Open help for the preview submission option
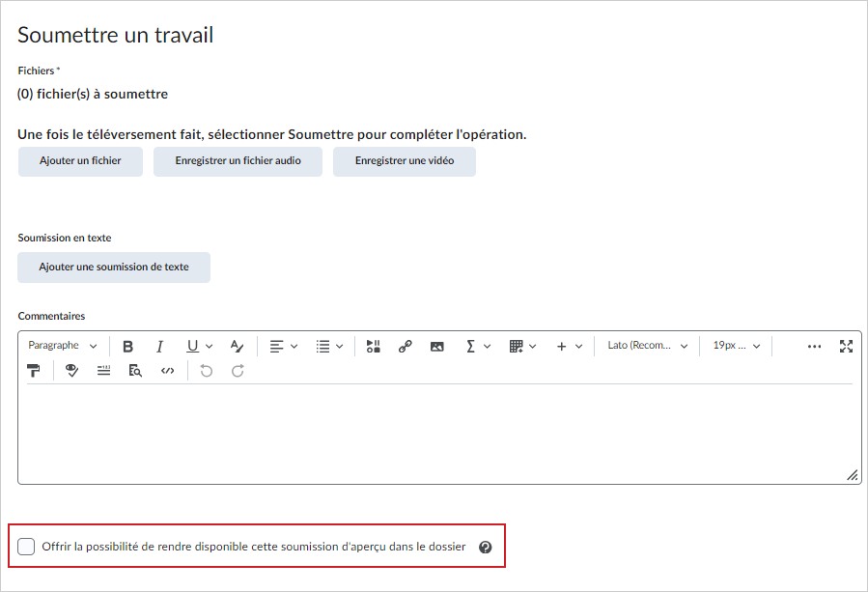868x592 pixels. click(486, 548)
